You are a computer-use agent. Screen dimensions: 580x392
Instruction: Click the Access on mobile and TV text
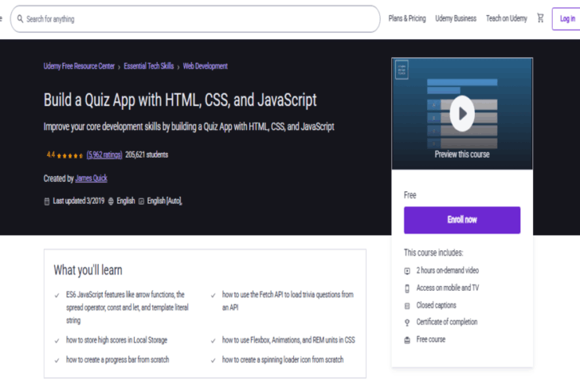click(448, 288)
